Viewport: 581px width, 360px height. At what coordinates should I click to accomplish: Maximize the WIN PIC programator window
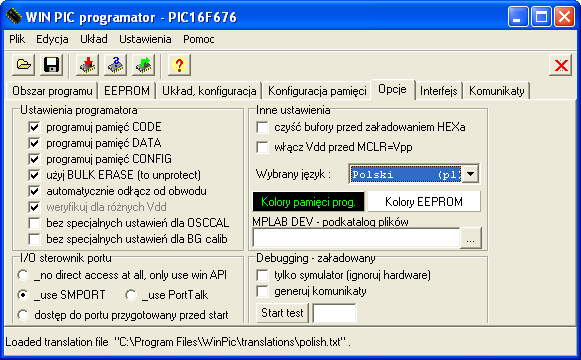[x=541, y=17]
